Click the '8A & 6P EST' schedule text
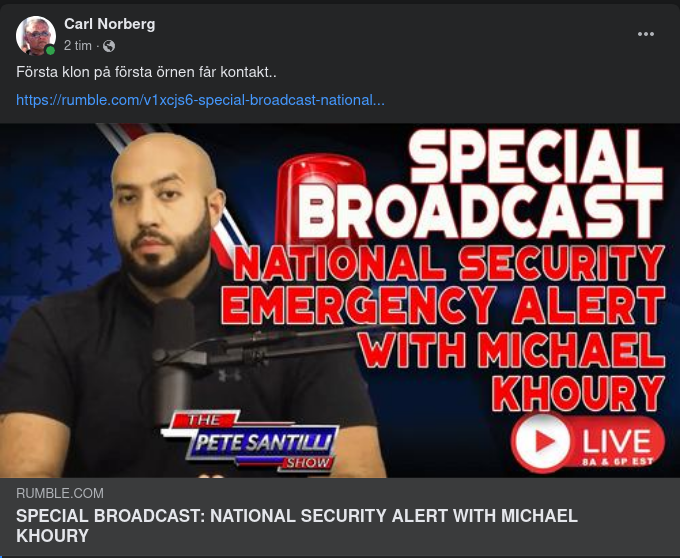 pos(618,462)
